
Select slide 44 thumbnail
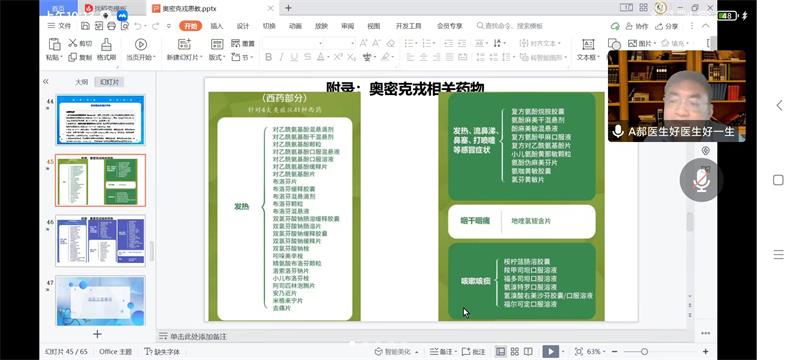pyautogui.click(x=101, y=120)
